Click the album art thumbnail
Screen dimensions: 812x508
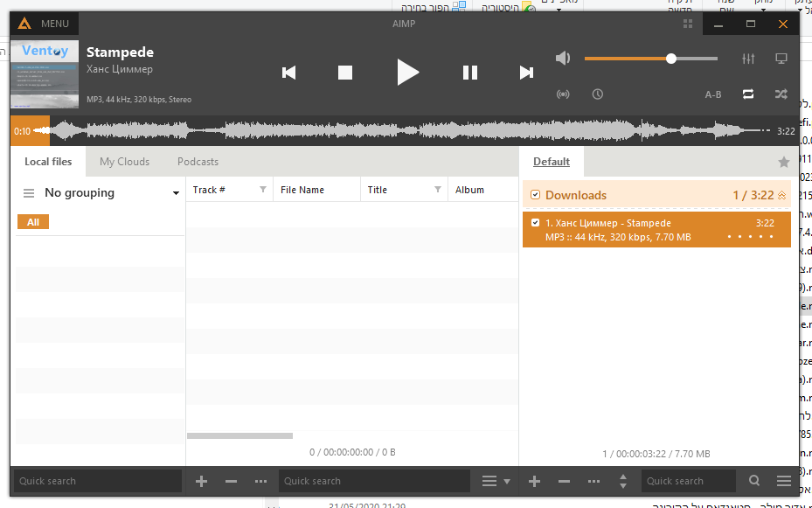45,74
